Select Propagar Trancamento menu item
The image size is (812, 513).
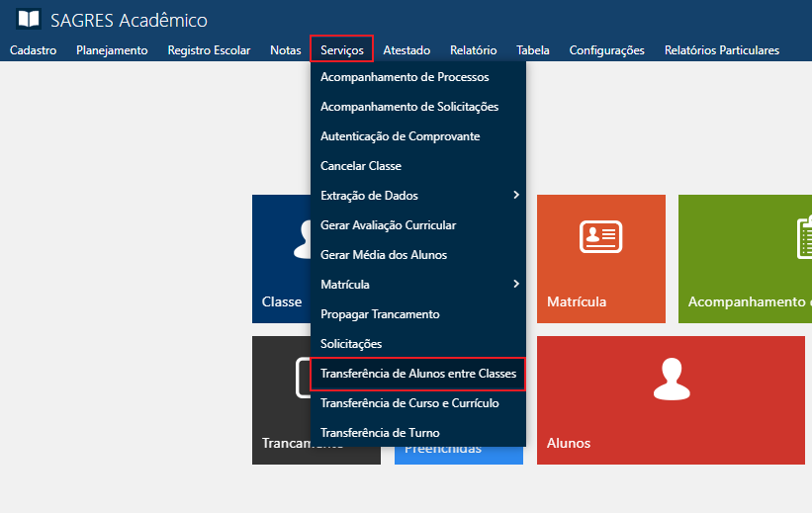coord(380,314)
